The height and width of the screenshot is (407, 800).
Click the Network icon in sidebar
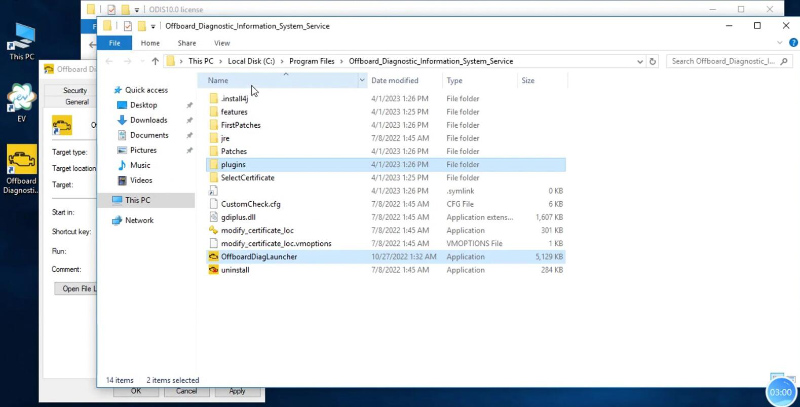point(117,220)
